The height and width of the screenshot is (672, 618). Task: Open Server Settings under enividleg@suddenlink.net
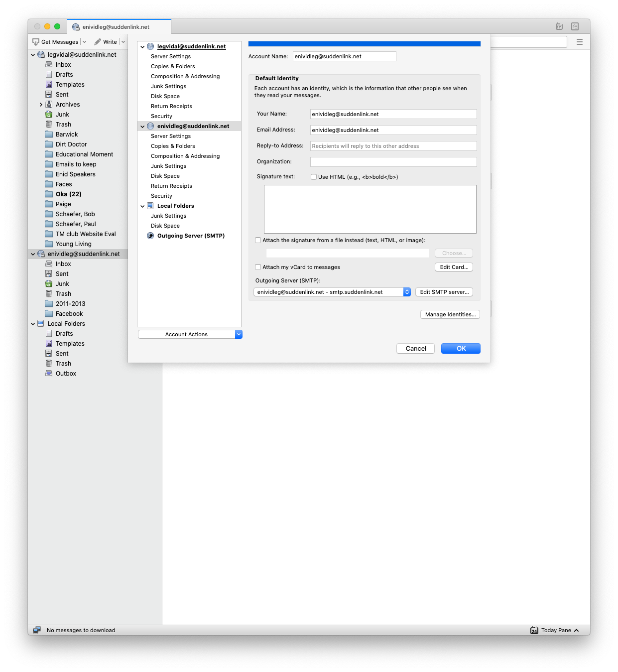[171, 136]
